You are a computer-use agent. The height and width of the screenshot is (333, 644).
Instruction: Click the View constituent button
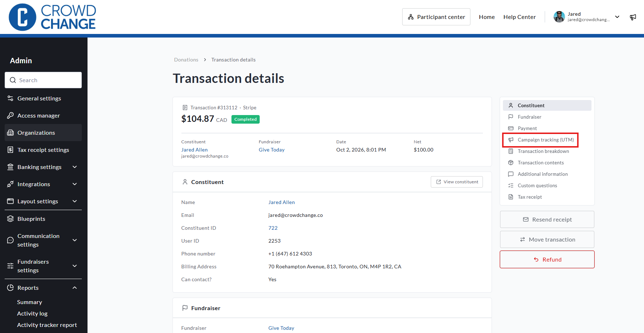click(x=456, y=182)
